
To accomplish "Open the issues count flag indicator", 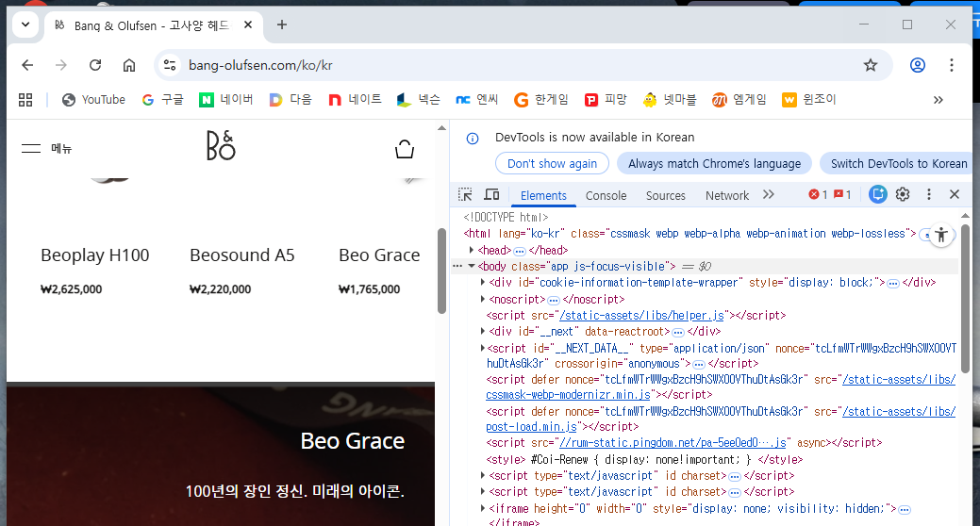I will tap(842, 195).
